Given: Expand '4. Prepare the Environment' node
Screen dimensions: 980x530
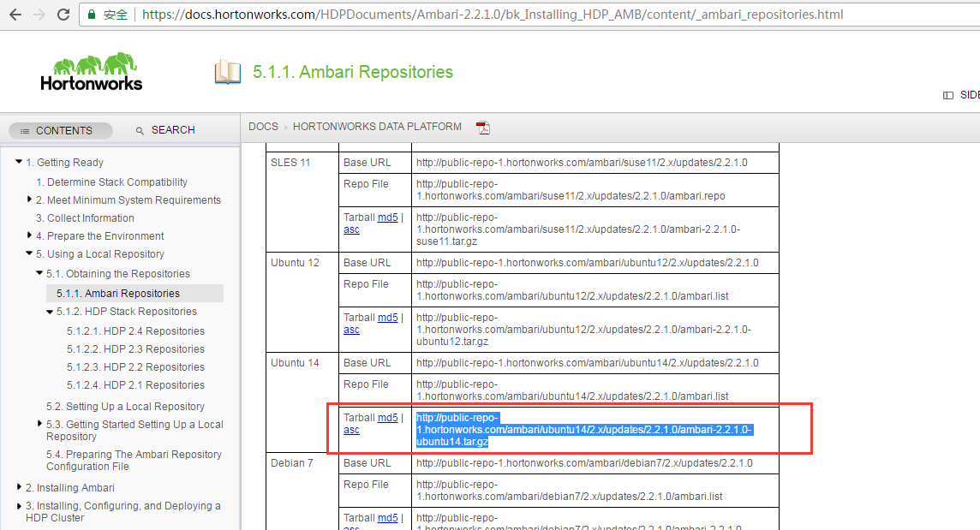Looking at the screenshot, I should [29, 235].
